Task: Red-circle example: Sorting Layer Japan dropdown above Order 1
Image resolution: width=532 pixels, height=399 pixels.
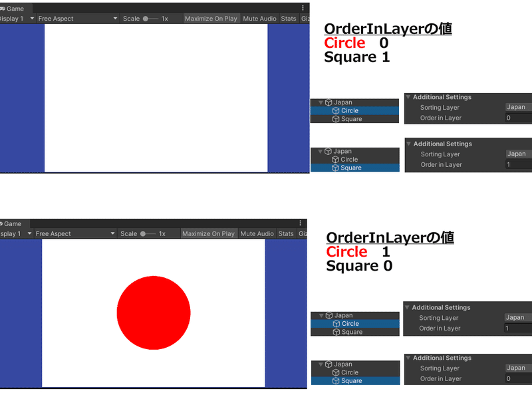Action: [x=518, y=317]
